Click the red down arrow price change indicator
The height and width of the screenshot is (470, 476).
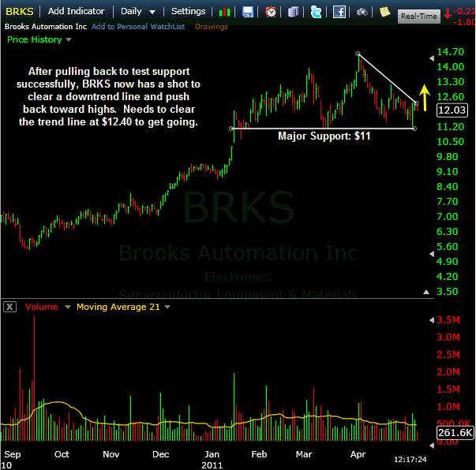[448, 13]
